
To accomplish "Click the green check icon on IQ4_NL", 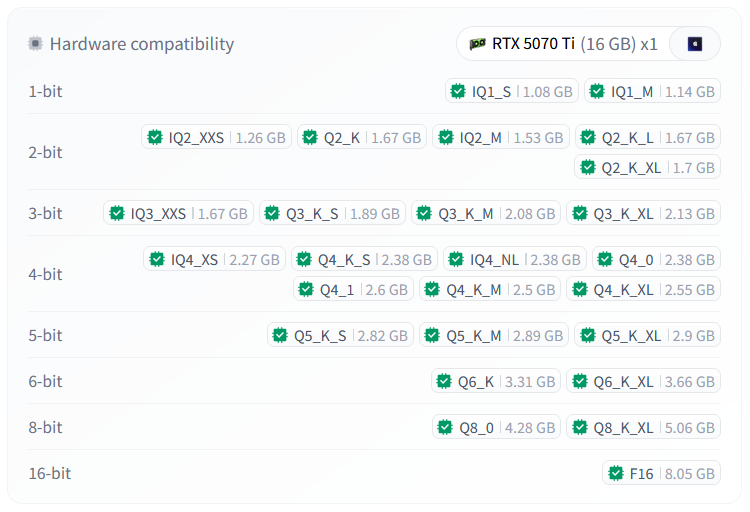I will pos(456,259).
